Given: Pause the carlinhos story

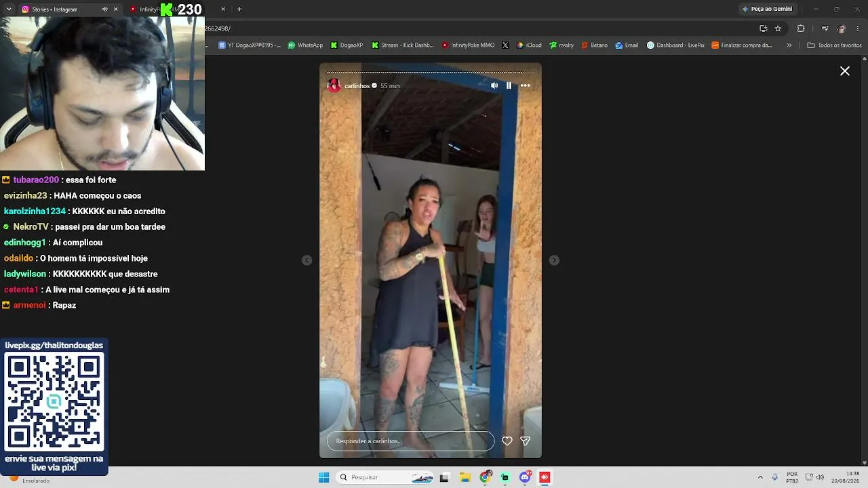Looking at the screenshot, I should pyautogui.click(x=509, y=85).
